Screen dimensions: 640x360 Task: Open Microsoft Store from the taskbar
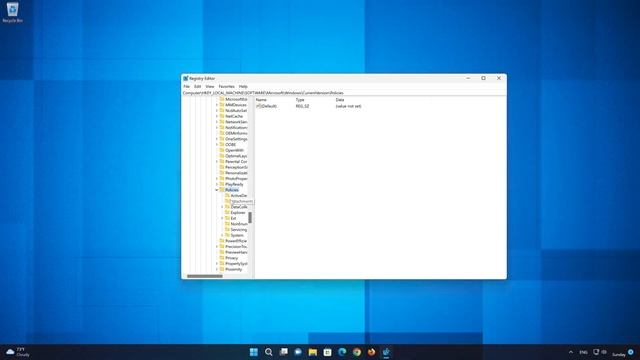[327, 352]
